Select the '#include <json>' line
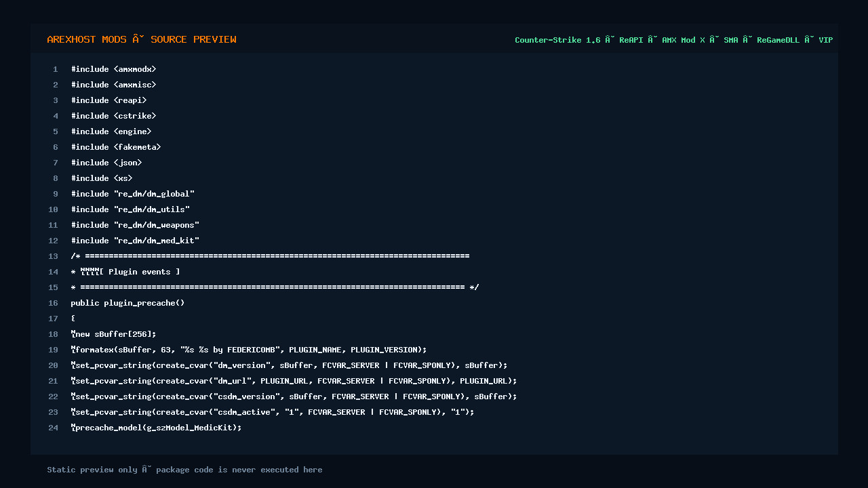868x488 pixels. tap(106, 163)
